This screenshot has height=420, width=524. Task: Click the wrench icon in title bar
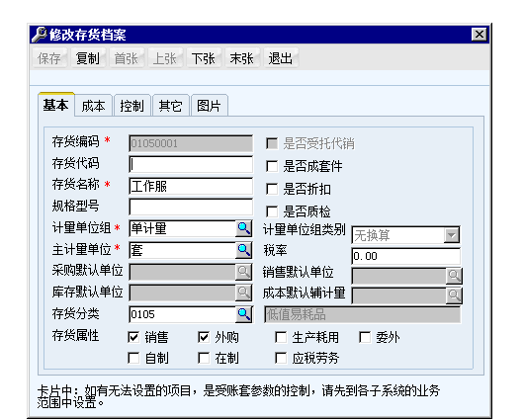[x=40, y=35]
